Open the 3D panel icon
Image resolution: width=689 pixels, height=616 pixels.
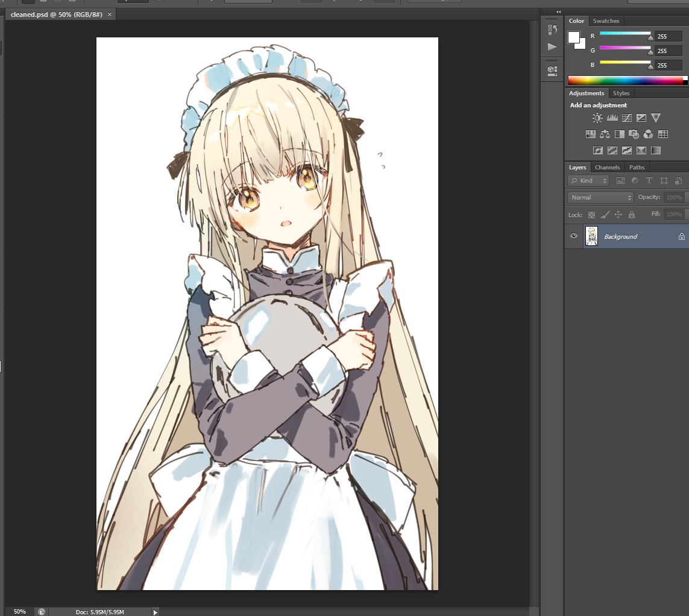552,71
